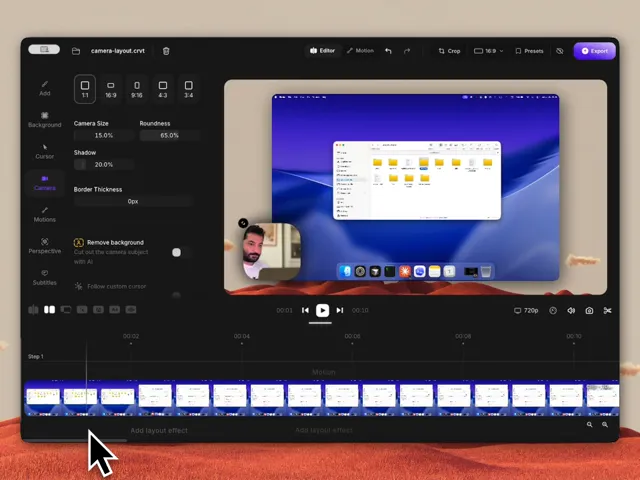640x480 pixels.
Task: Select the 16:9 camera shape option
Action: coord(111,89)
